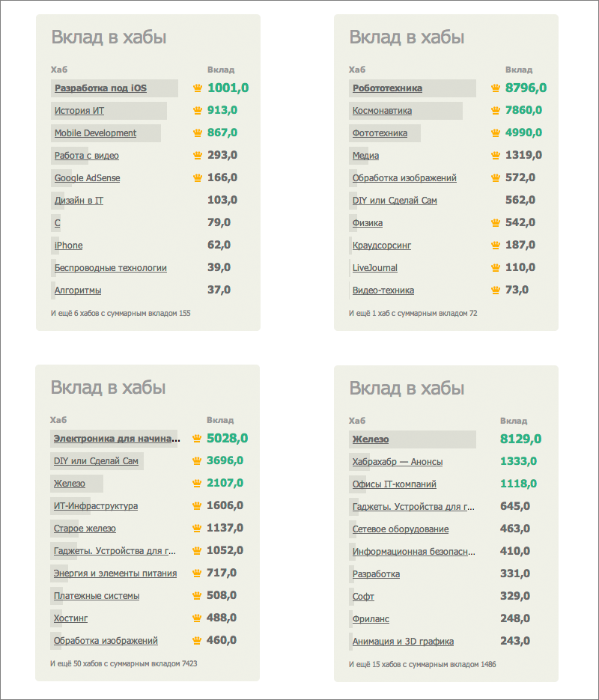Go to Хабрахабр — Анонсы hub

click(x=397, y=462)
